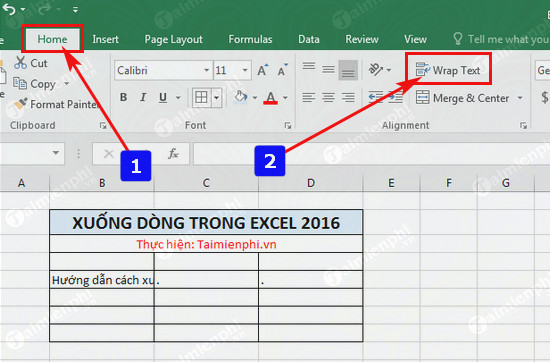Select column F header
This screenshot has width=550, height=362.
449,183
